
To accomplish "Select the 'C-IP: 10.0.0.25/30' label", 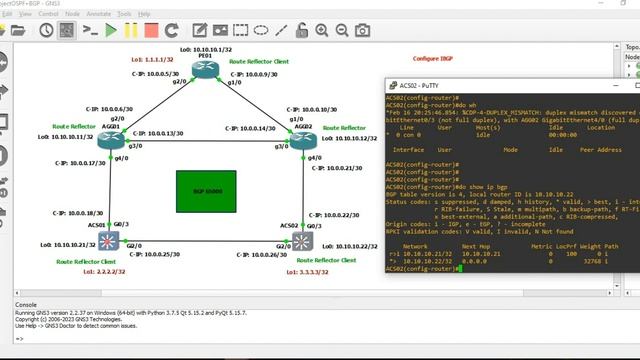I will tap(155, 254).
